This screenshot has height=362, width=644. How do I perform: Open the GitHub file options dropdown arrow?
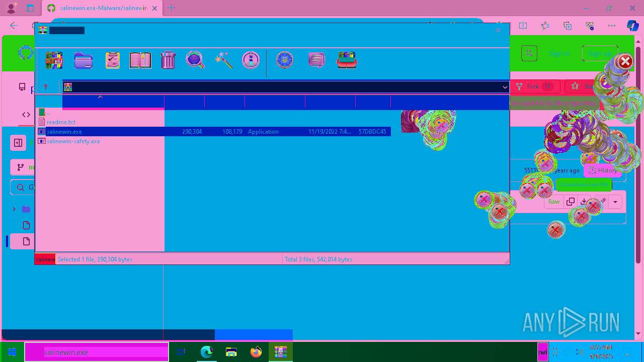click(x=615, y=202)
